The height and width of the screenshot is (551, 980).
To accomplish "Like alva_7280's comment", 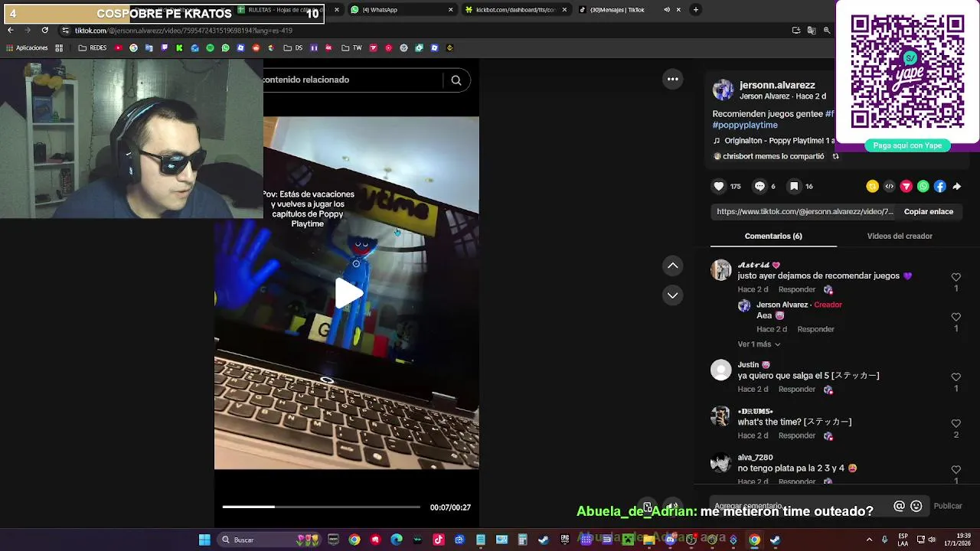I will pyautogui.click(x=955, y=470).
